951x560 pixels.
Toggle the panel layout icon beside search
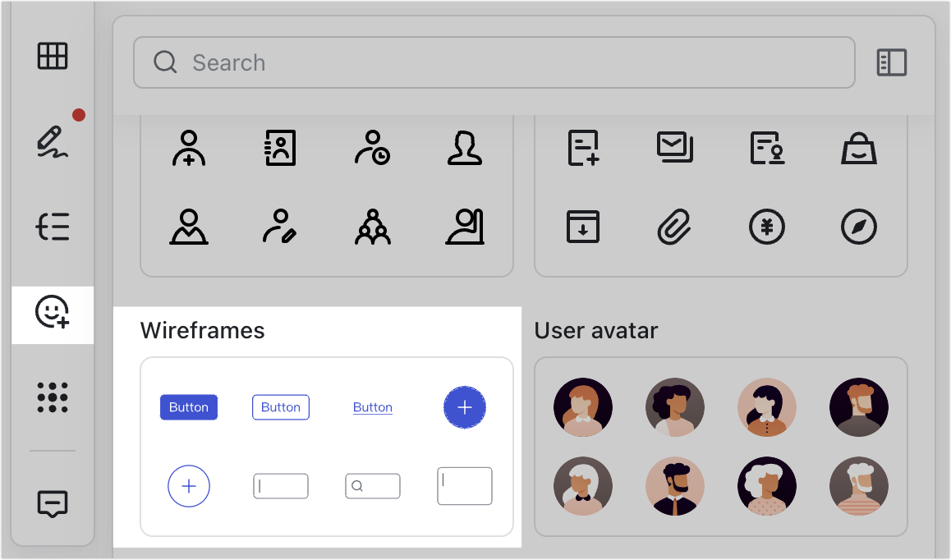click(891, 62)
